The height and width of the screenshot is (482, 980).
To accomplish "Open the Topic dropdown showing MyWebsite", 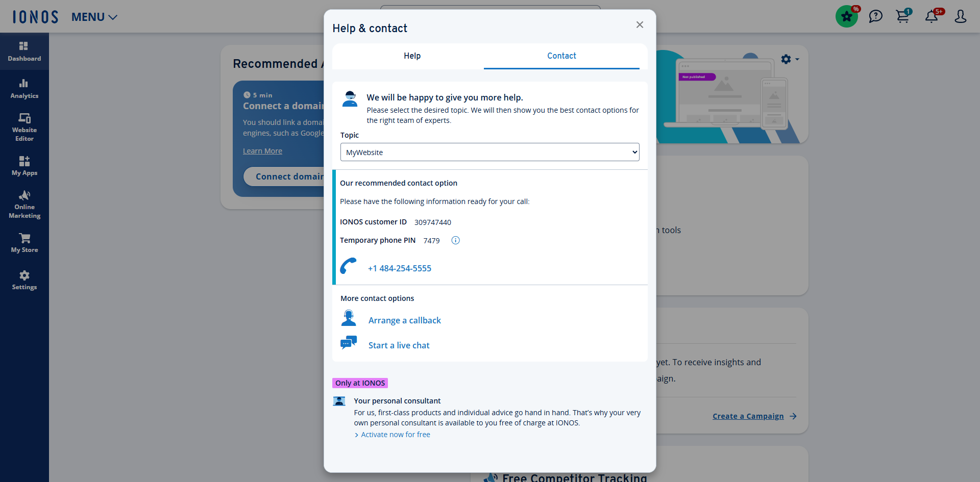I will [489, 151].
